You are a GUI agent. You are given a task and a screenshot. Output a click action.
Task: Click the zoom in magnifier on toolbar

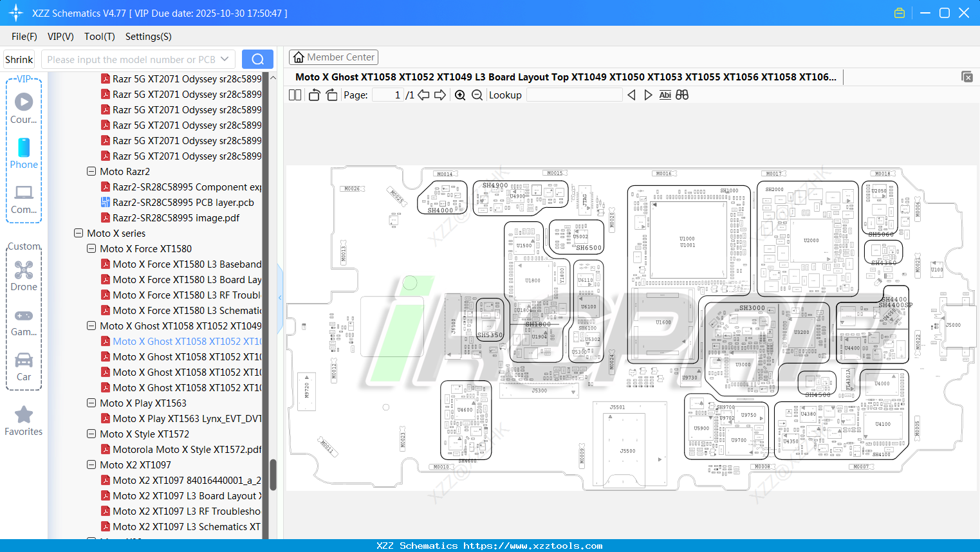pyautogui.click(x=460, y=95)
